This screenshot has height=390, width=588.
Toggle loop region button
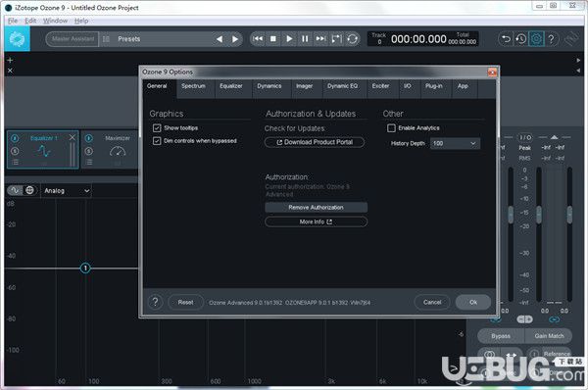pos(336,38)
